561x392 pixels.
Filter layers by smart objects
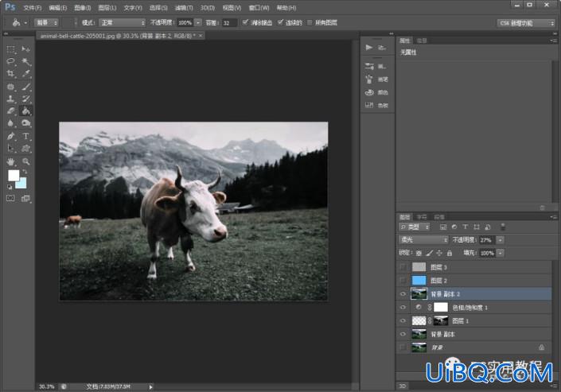point(487,227)
